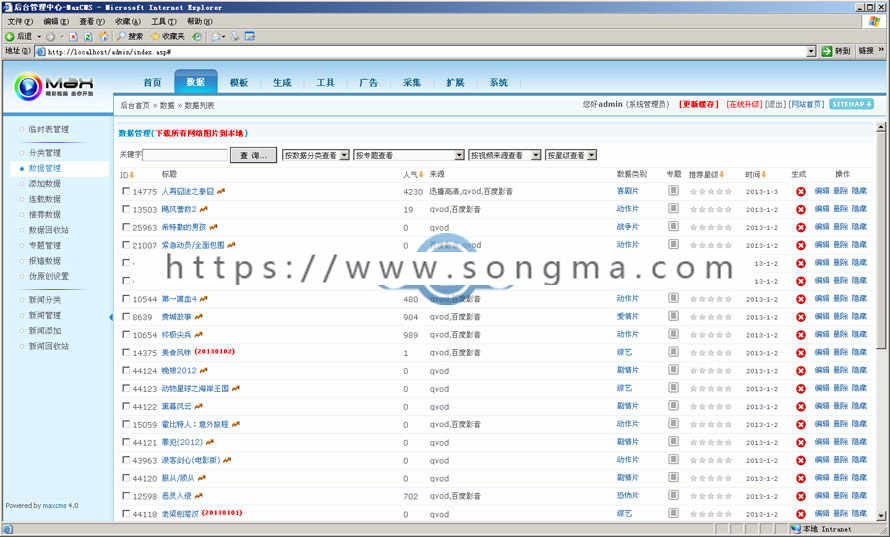Check the checkbox for row 25963
The image size is (890, 537).
point(126,226)
